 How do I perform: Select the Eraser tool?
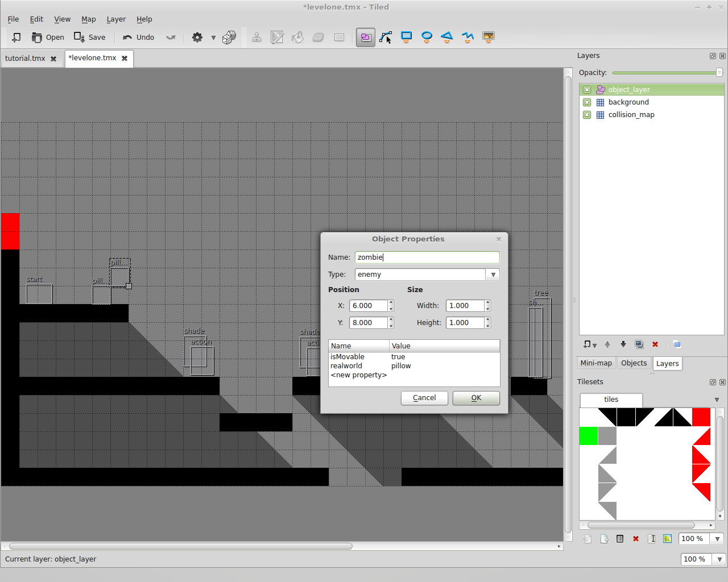click(x=318, y=38)
